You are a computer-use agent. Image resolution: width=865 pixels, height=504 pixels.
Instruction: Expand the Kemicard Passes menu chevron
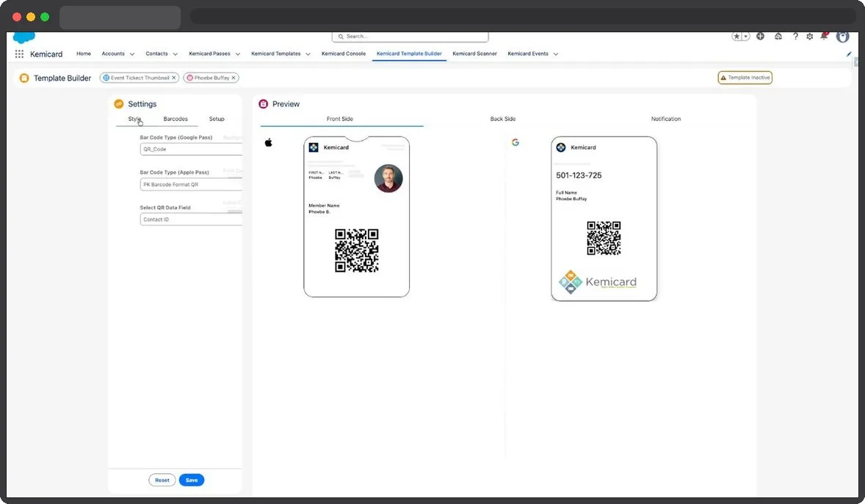(238, 54)
